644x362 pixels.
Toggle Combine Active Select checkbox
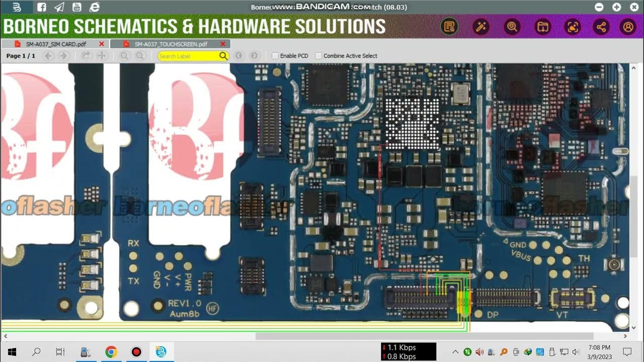(x=318, y=56)
